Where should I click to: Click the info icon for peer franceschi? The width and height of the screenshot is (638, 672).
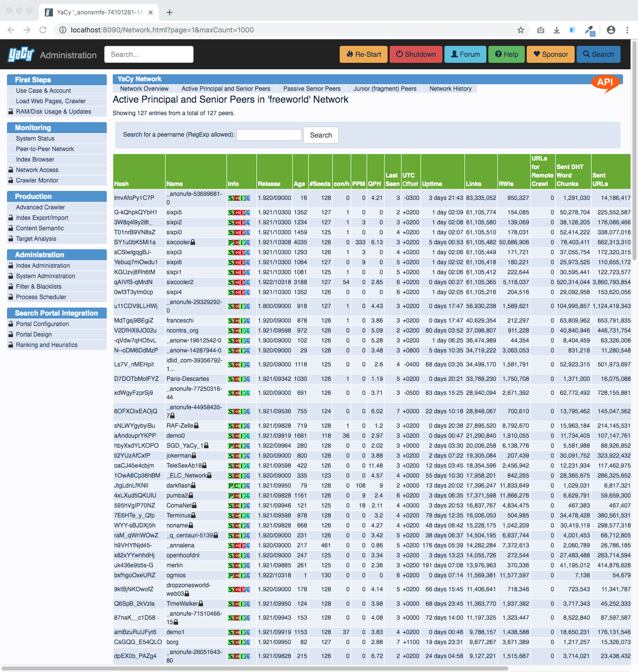pos(239,321)
